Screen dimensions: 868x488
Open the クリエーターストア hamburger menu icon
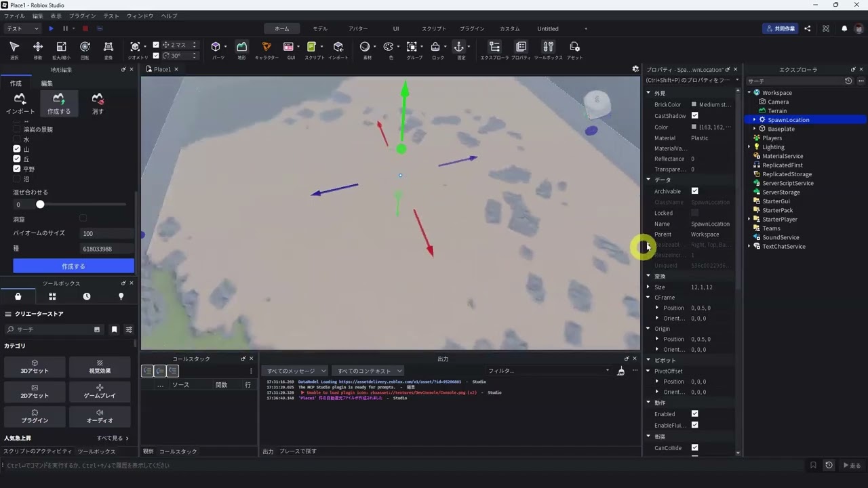[x=8, y=314]
